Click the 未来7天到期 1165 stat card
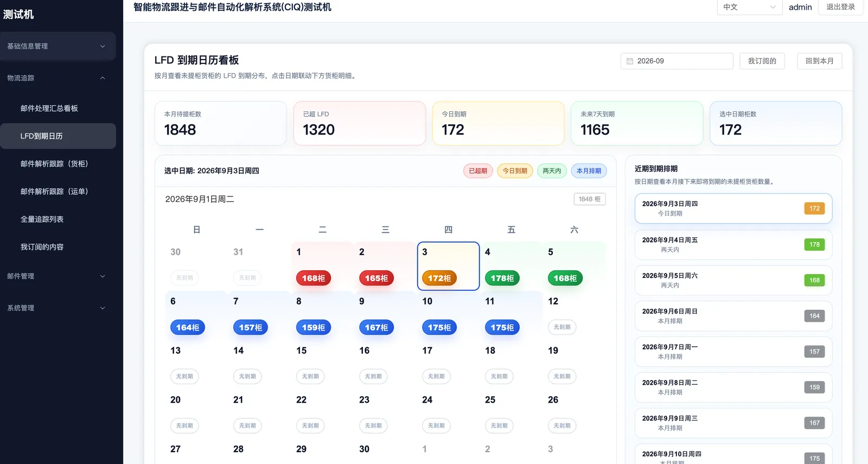Viewport: 868px width, 464px height. tap(637, 123)
